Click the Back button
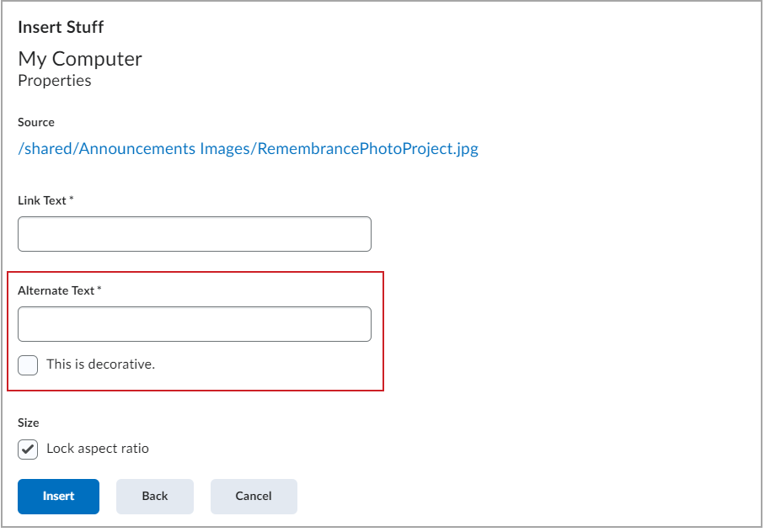This screenshot has height=532, width=765. pos(154,497)
